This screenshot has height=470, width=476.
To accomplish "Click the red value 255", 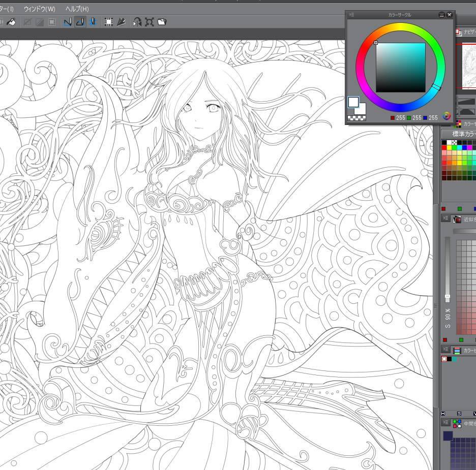I will pos(400,118).
